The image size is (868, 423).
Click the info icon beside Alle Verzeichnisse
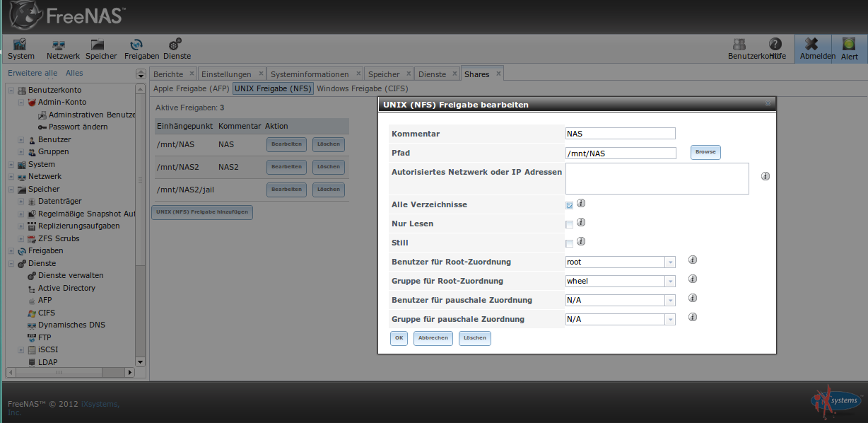coord(581,203)
